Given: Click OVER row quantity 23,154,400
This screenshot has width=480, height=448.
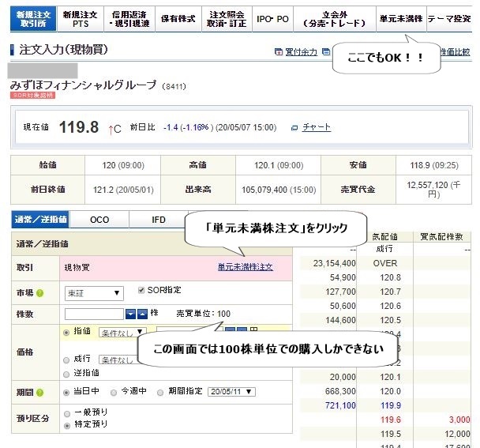Looking at the screenshot, I should coord(335,263).
